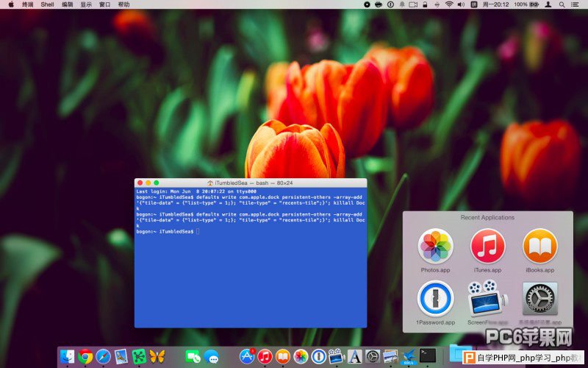Click the volume icon in menu bar

(462, 4)
